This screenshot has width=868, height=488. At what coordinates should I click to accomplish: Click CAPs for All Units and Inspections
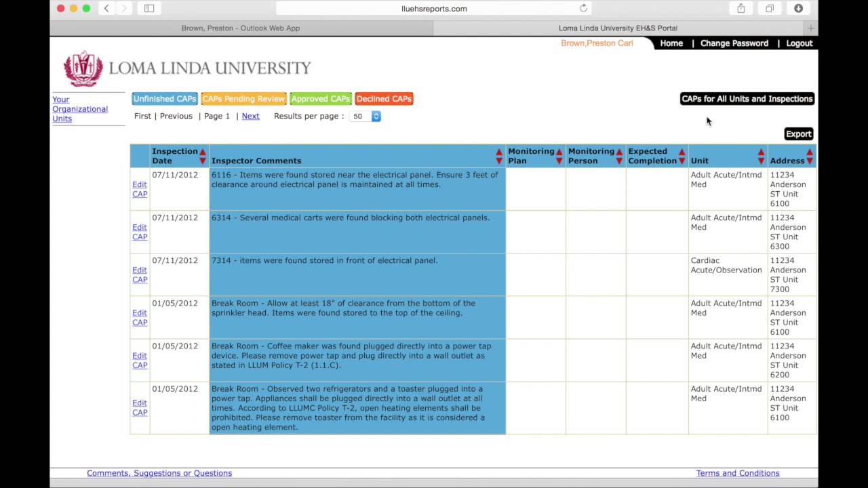747,99
